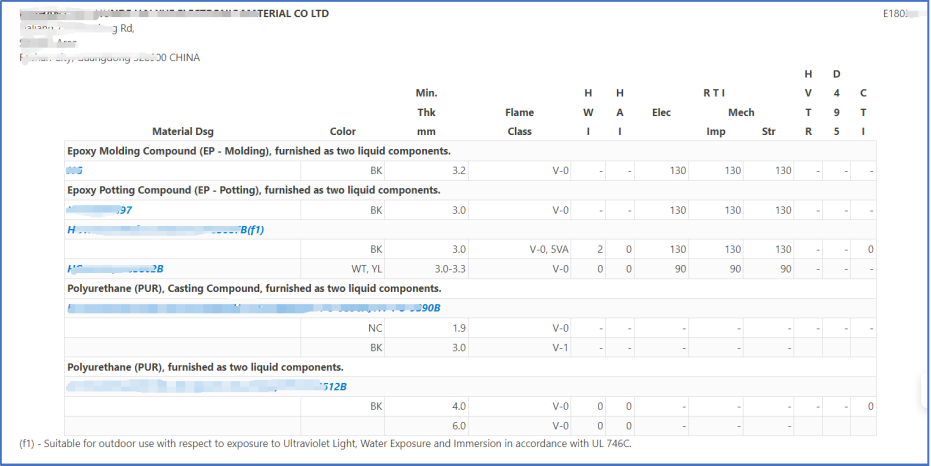Select the last Polyurethane (PUR) section heading

[205, 367]
